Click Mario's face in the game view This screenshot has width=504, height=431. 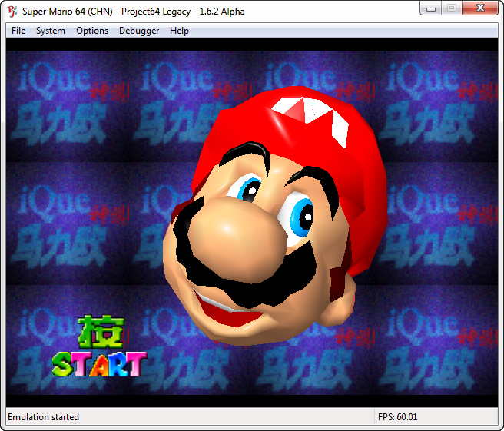(x=275, y=215)
